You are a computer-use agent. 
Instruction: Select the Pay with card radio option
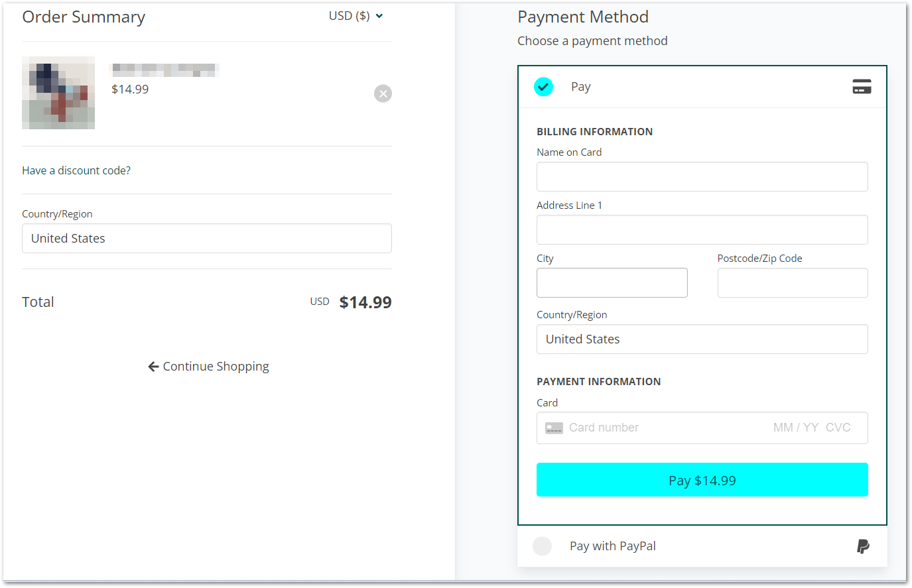[543, 87]
